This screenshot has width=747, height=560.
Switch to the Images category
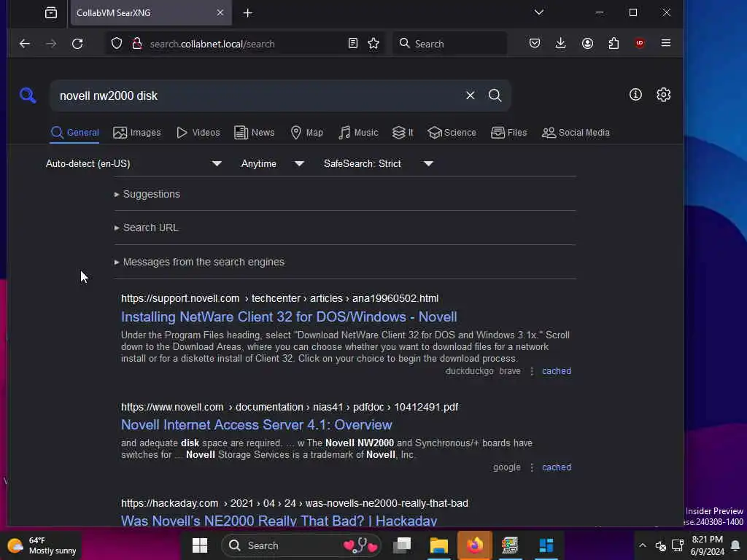pos(136,133)
